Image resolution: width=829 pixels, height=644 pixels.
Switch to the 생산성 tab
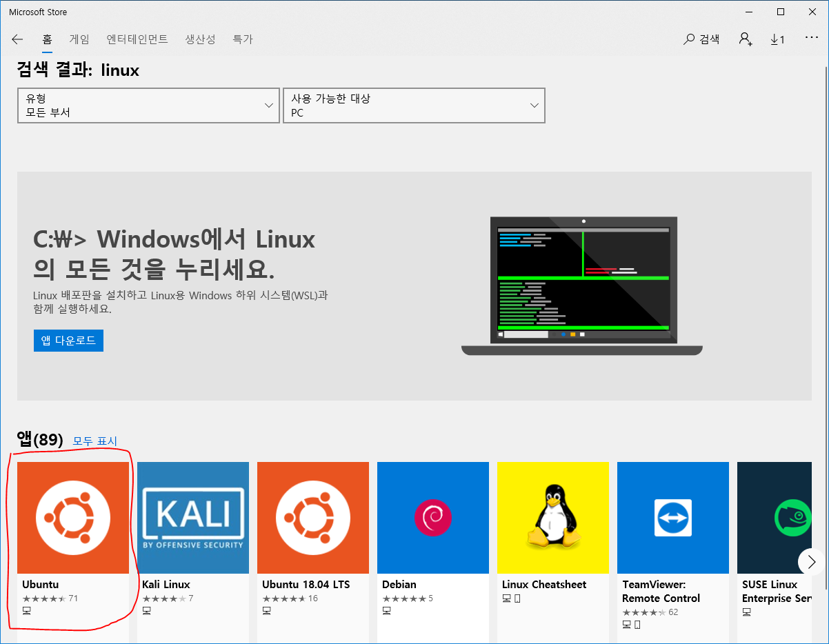tap(200, 39)
